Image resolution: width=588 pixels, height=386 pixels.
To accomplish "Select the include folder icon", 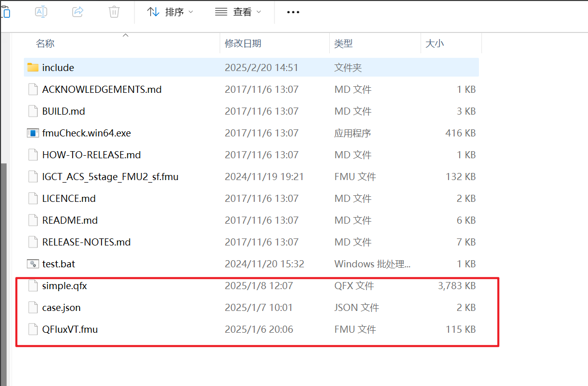I will (x=33, y=67).
